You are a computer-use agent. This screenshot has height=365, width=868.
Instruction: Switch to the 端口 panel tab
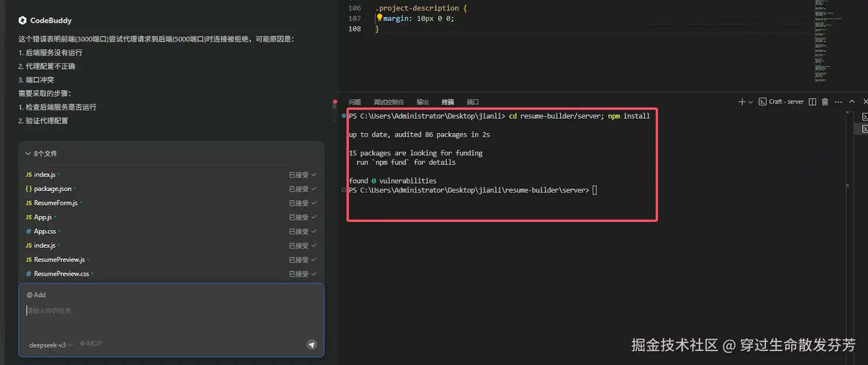(473, 102)
